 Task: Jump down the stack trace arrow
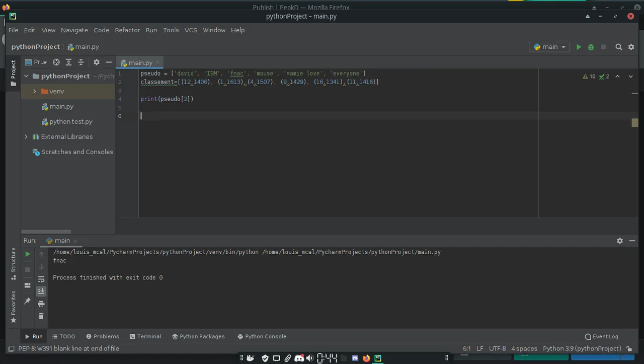click(41, 267)
